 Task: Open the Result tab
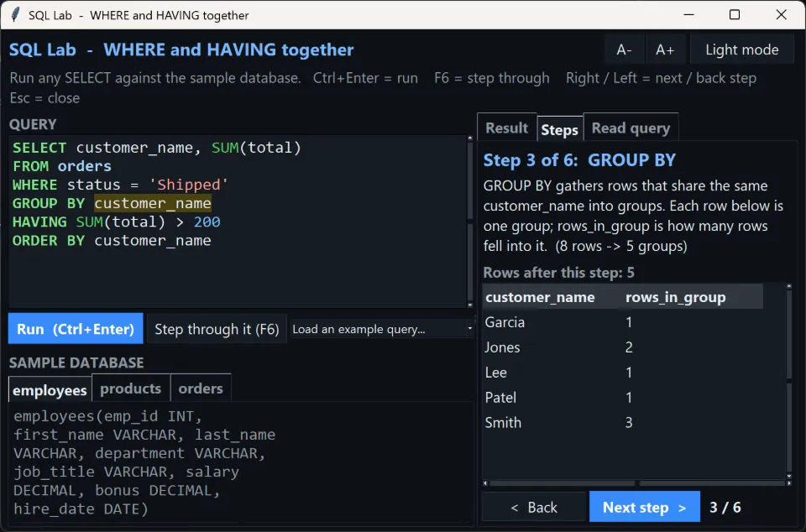point(507,128)
